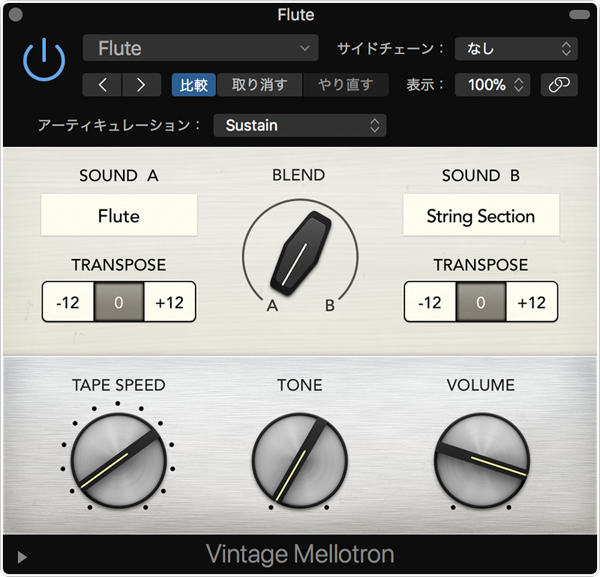The width and height of the screenshot is (600, 577).
Task: Open the side chain なし menu
Action: pyautogui.click(x=516, y=49)
